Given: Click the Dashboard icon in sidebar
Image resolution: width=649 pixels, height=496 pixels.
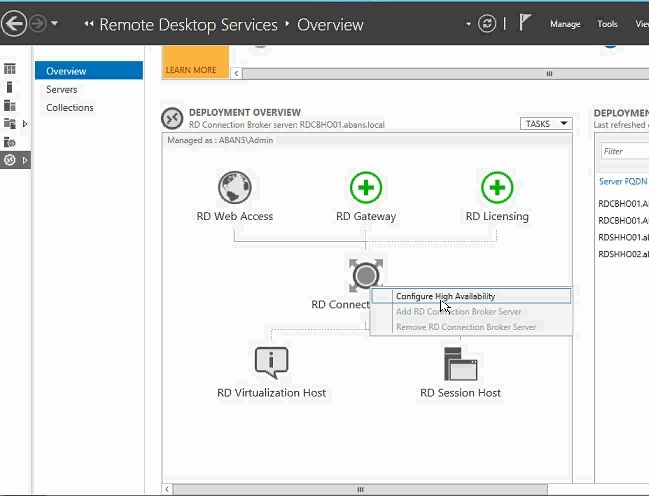Looking at the screenshot, I should coord(10,69).
